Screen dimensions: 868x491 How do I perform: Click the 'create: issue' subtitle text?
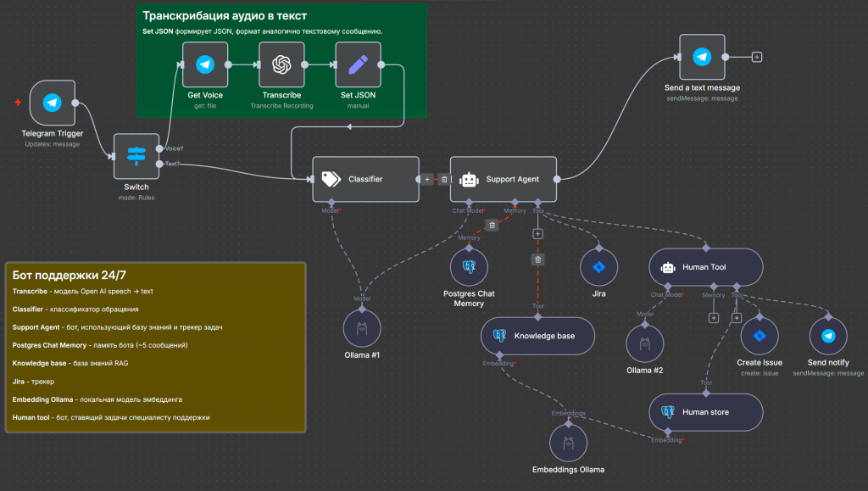click(759, 374)
